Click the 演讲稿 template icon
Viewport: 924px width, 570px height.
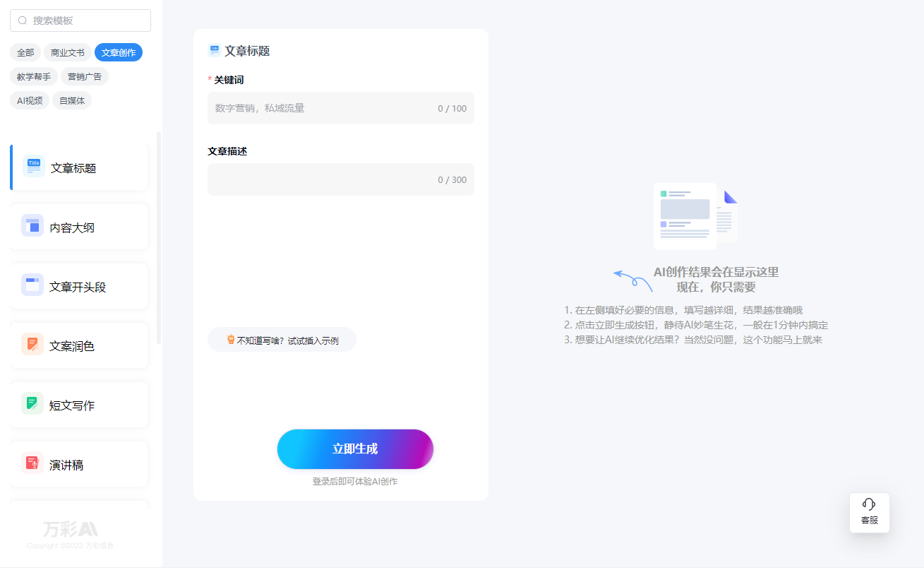tap(32, 463)
